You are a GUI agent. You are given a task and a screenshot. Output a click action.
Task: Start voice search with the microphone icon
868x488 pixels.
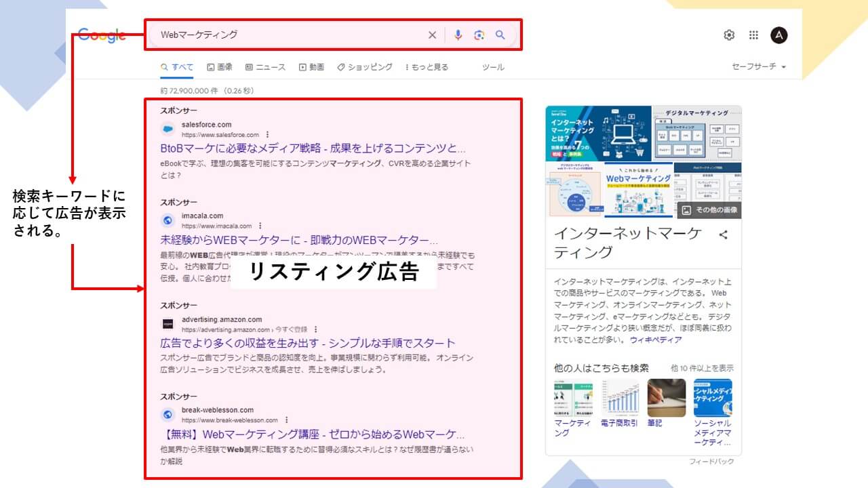click(458, 35)
